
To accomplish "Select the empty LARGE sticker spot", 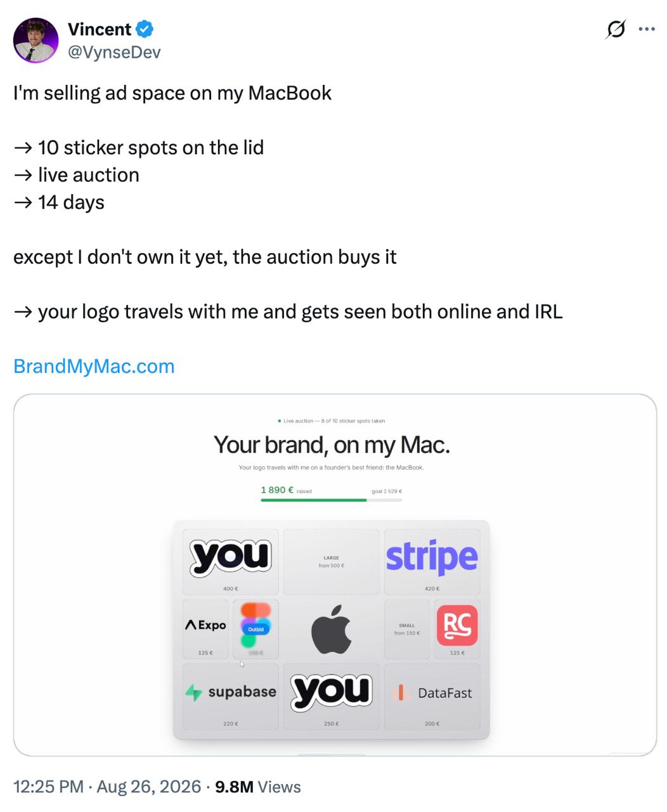I will [331, 561].
